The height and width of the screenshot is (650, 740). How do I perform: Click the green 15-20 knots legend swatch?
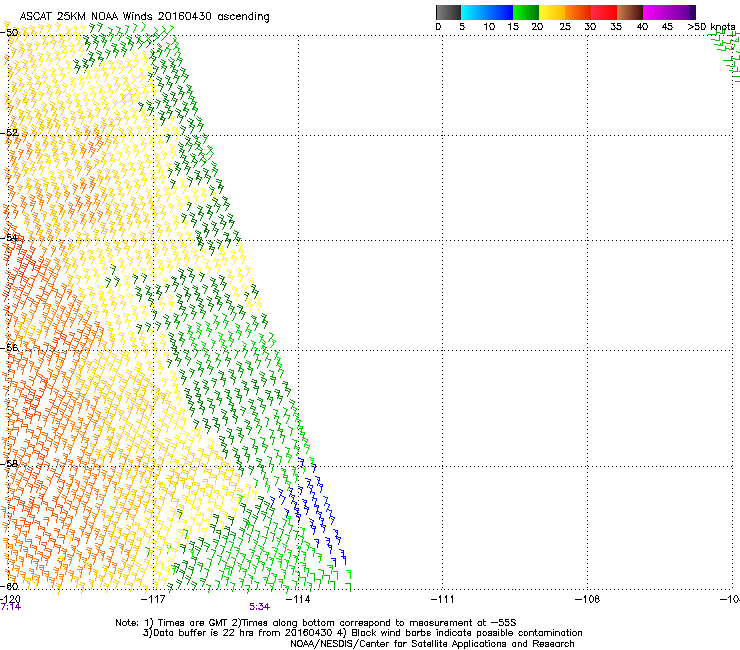click(x=526, y=12)
